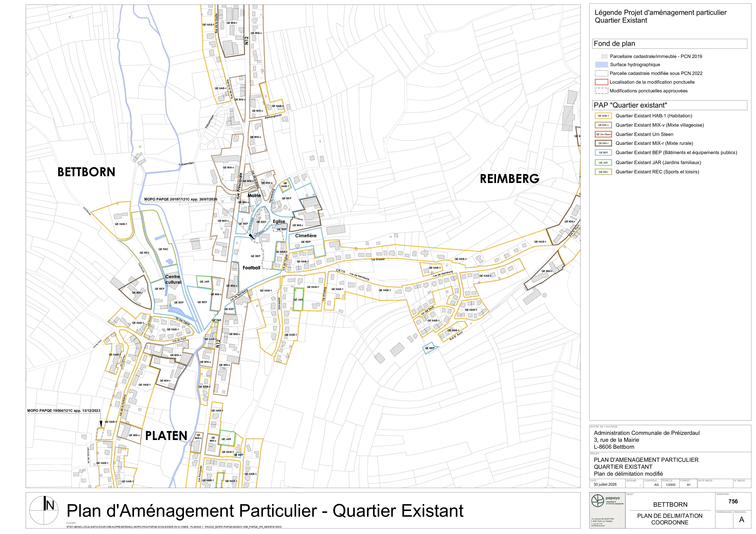756x534 pixels.
Task: Click the Cimetière label
Action: [x=306, y=236]
